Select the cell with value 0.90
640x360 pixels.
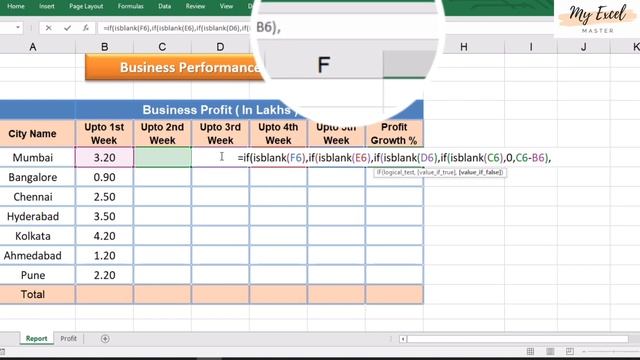104,177
